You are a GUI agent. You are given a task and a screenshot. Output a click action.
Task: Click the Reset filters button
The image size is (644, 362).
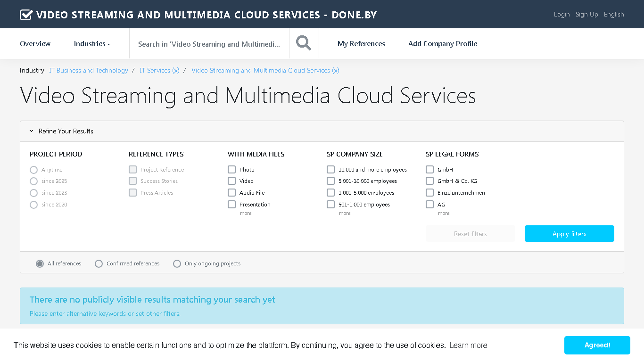470,234
